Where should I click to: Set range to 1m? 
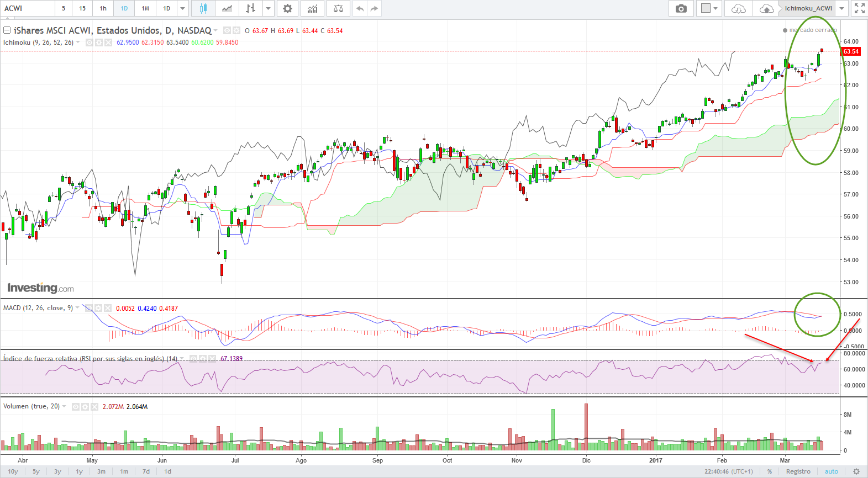(124, 471)
